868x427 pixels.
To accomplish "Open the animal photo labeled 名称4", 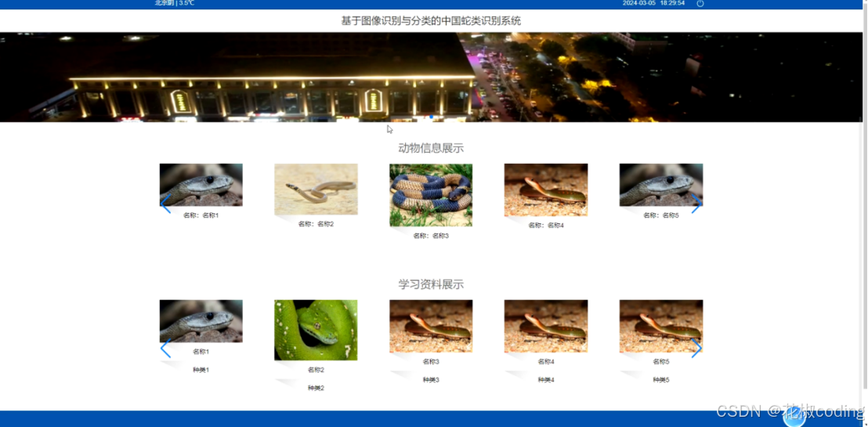I will pos(546,190).
